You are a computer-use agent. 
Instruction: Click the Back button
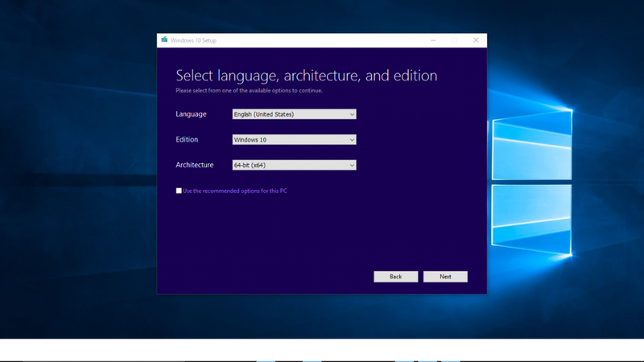tap(395, 277)
